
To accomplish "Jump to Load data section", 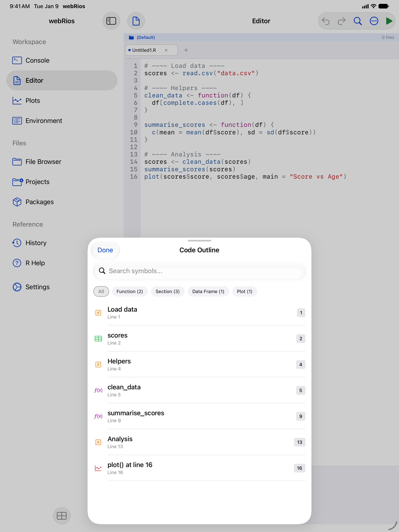I will point(199,313).
